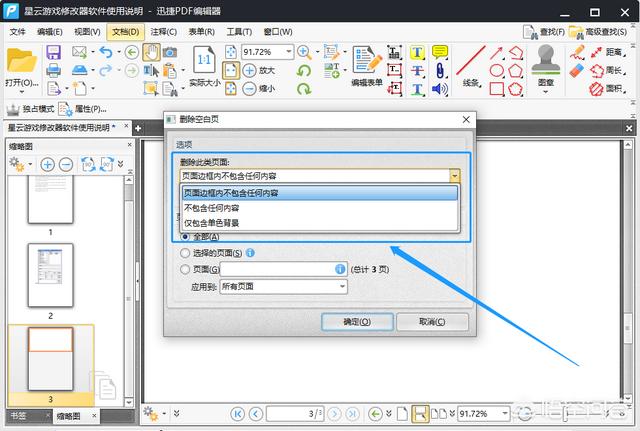
Task: Choose '不包含任何内容' from dropdown list
Action: (x=218, y=208)
